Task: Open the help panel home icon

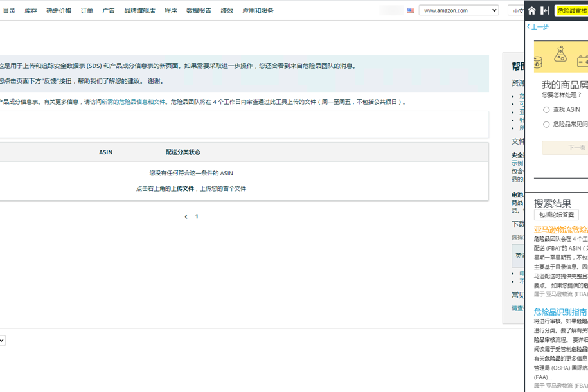Action: tap(531, 10)
